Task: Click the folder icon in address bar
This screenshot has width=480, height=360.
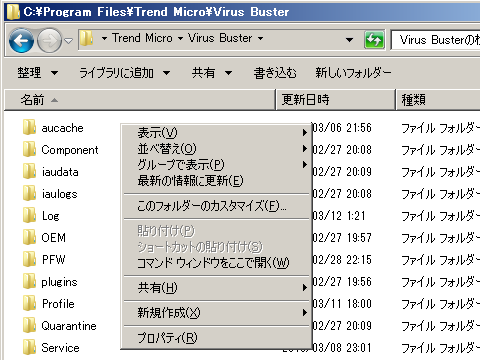Action: [x=87, y=39]
